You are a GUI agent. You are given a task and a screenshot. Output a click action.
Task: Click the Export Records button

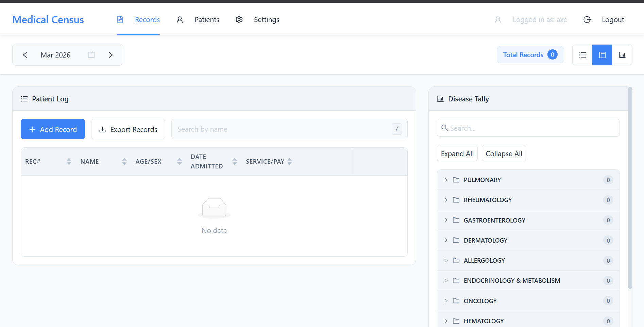click(128, 129)
